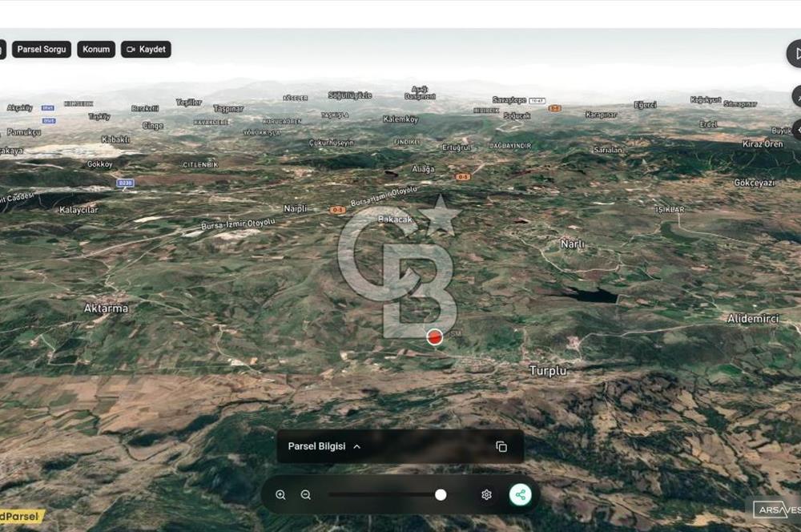Start recording with Kaydet button
The width and height of the screenshot is (801, 532).
146,49
